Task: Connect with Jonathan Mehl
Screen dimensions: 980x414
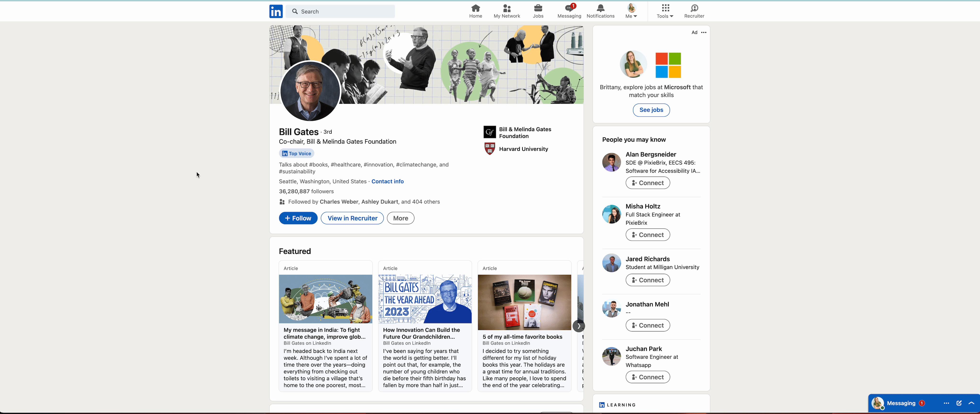Action: coord(647,325)
